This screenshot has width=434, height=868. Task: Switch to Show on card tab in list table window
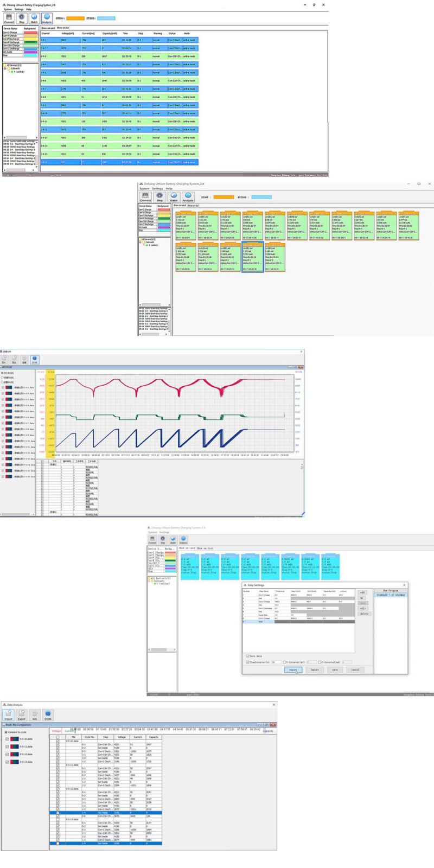(48, 28)
